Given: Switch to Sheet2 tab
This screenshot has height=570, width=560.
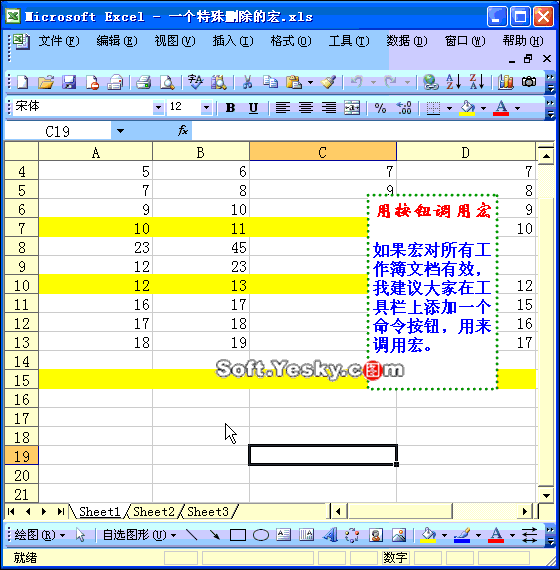Looking at the screenshot, I should 154,511.
